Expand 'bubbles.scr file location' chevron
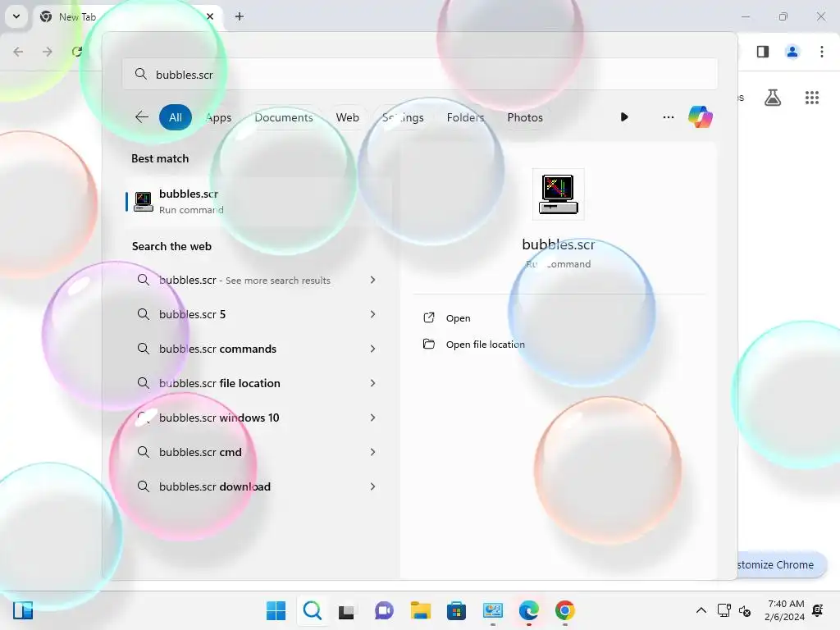 pos(373,383)
